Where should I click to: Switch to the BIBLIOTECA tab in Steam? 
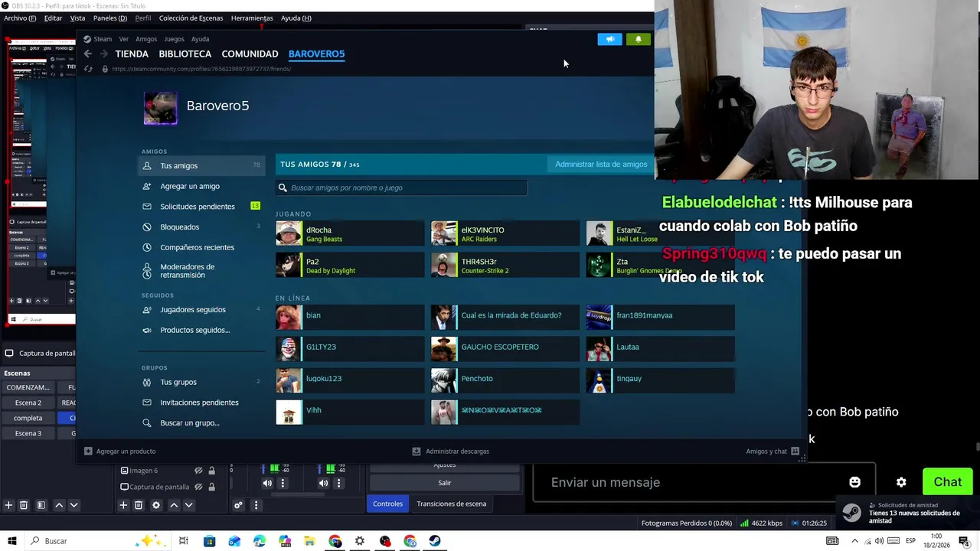click(x=185, y=54)
